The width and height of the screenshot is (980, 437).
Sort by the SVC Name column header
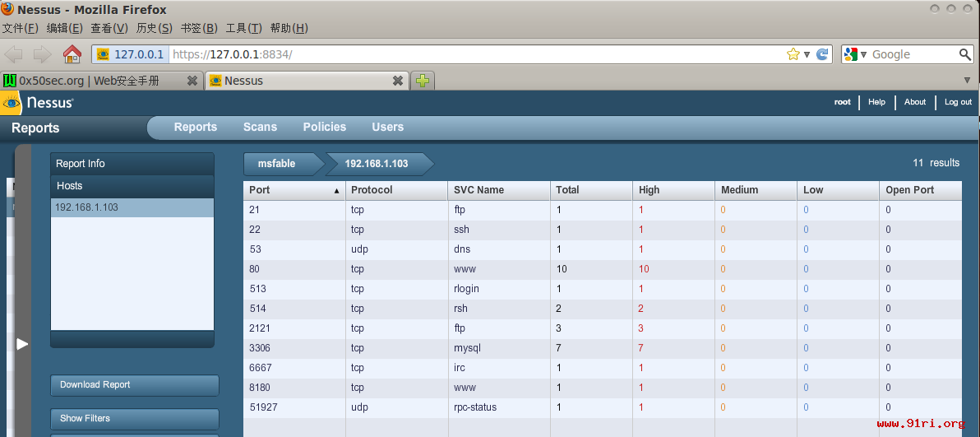coord(499,190)
